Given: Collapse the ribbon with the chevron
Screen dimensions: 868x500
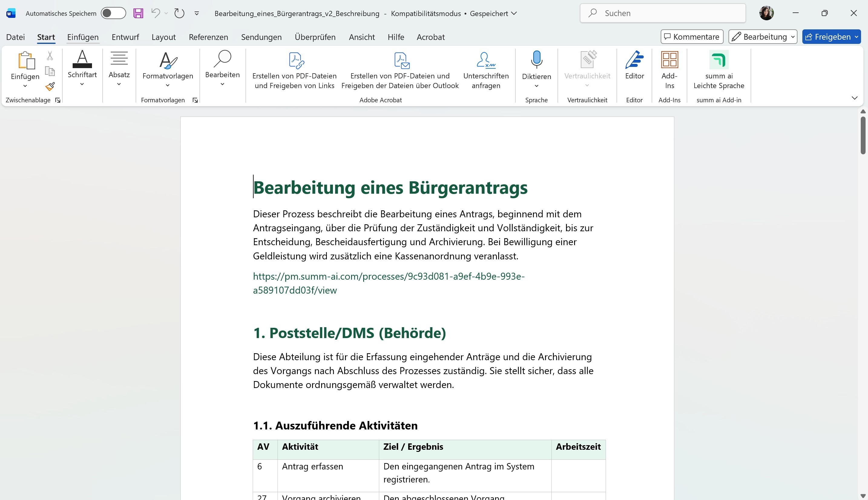Looking at the screenshot, I should click(855, 98).
